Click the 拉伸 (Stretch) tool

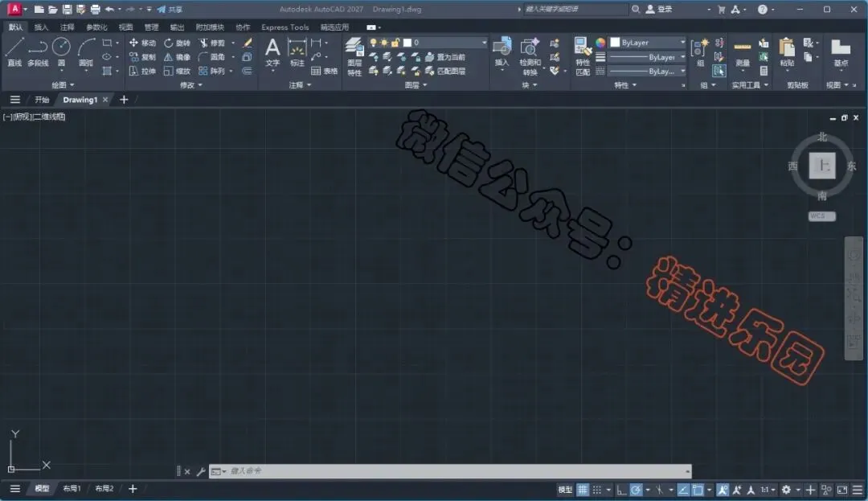click(x=142, y=71)
